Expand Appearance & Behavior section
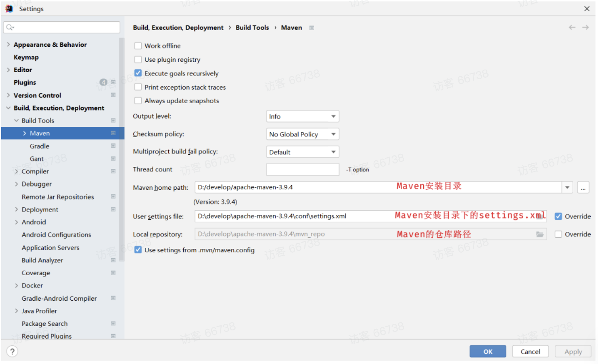 click(x=8, y=44)
